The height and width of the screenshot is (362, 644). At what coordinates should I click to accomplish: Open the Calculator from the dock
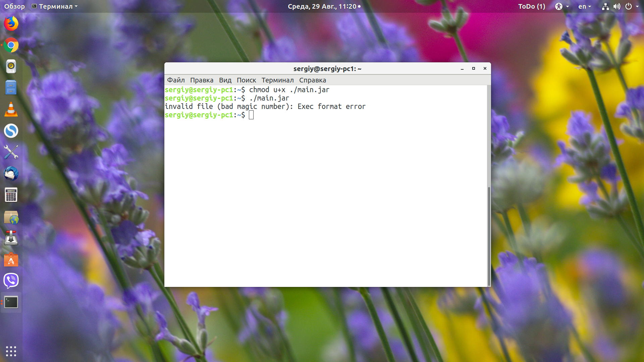click(11, 195)
